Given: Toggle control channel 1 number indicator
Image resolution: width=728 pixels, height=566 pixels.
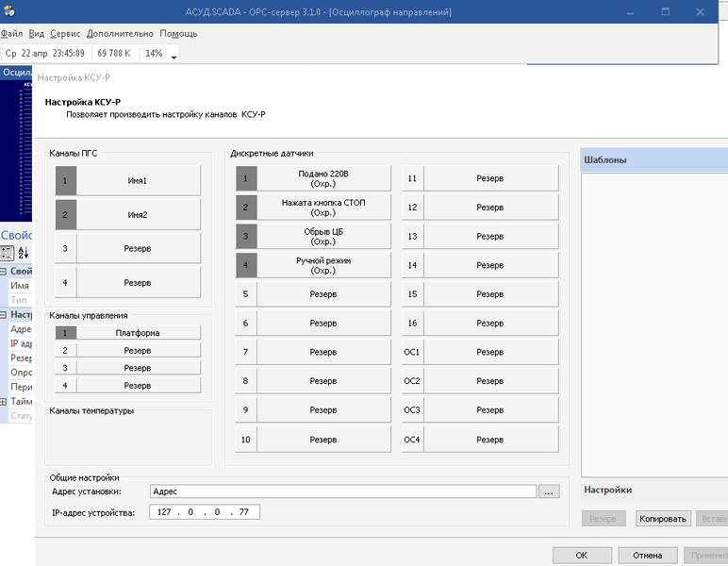Looking at the screenshot, I should [x=65, y=332].
